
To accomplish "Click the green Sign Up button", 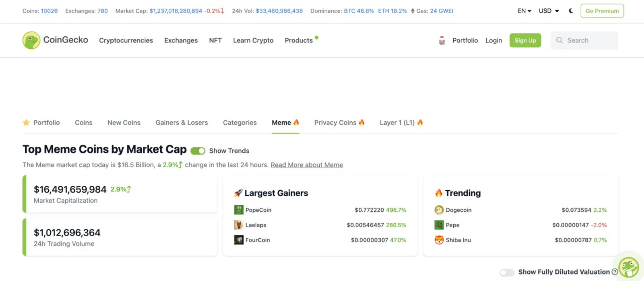I will coord(525,40).
